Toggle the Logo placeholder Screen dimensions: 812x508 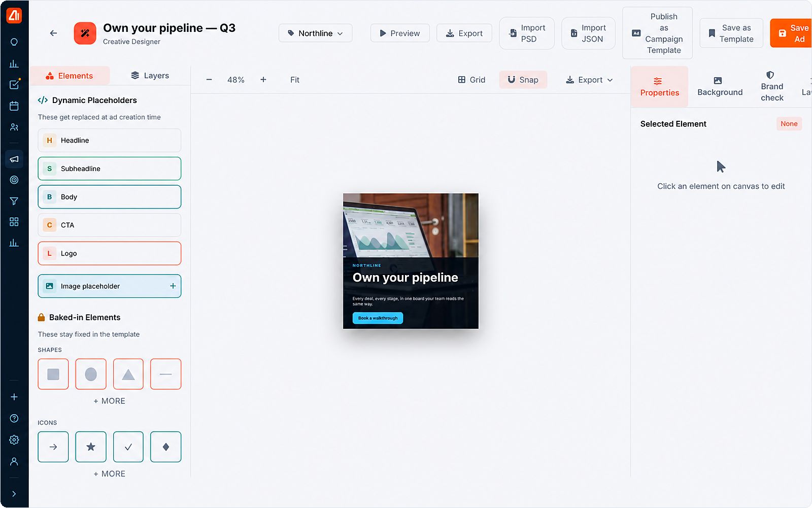point(110,253)
